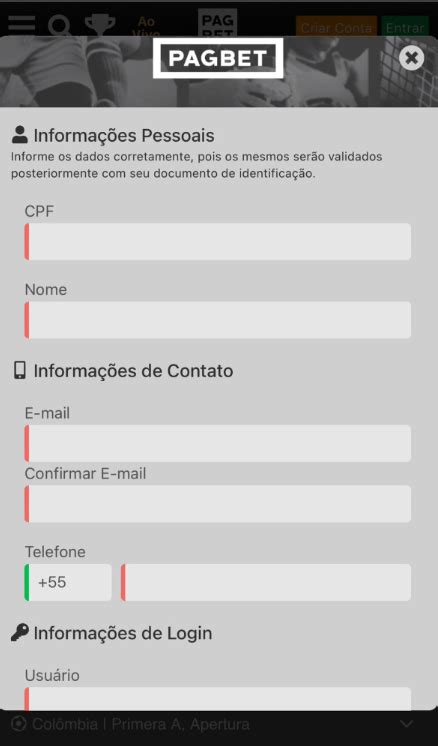438x746 pixels.
Task: Click the person icon beside Informações Pessoais
Action: 19,135
